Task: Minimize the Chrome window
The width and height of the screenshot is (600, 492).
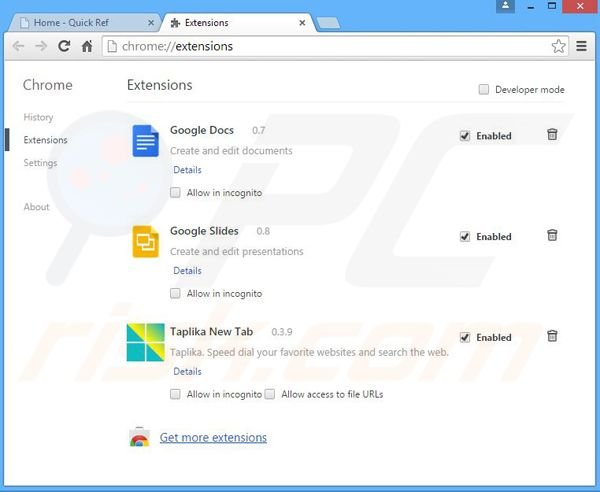Action: (x=530, y=7)
